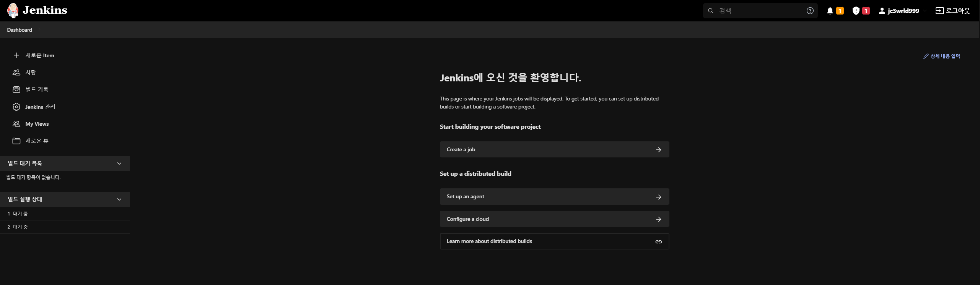Open jc3wrld999 user profile link

coord(903,11)
